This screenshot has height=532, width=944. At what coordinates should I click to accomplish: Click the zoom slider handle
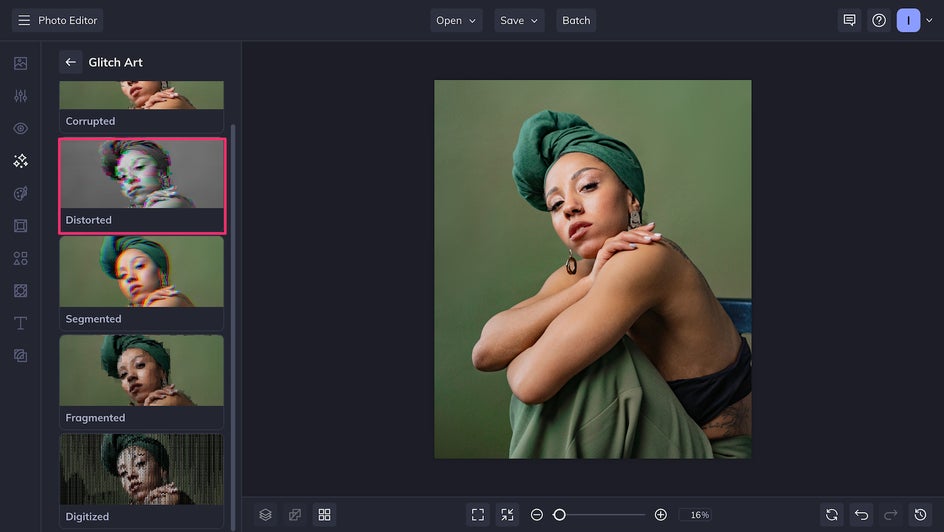(x=560, y=515)
